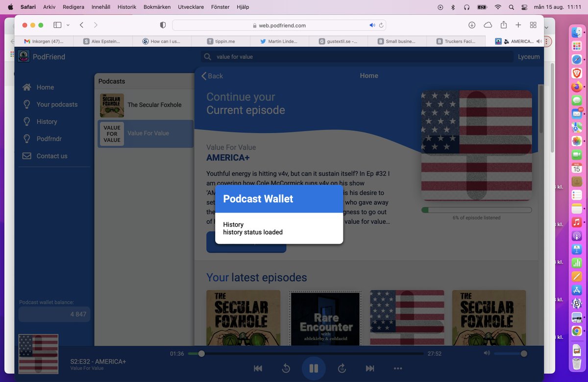Open Your podcasts in the sidebar
Image resolution: width=588 pixels, height=382 pixels.
point(50,104)
